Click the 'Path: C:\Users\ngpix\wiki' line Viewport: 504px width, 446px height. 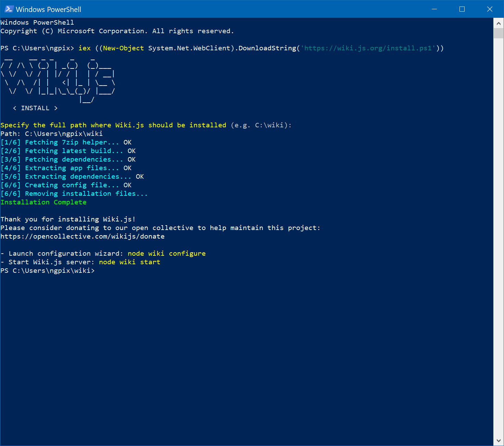[52, 134]
